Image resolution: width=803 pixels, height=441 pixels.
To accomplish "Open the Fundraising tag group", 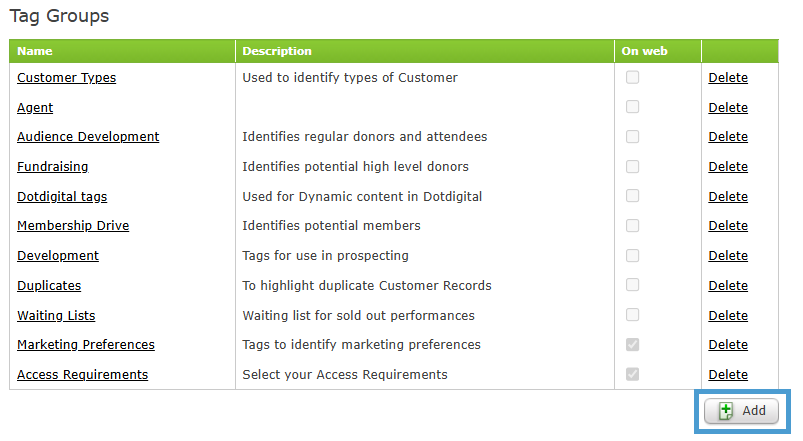I will (53, 167).
